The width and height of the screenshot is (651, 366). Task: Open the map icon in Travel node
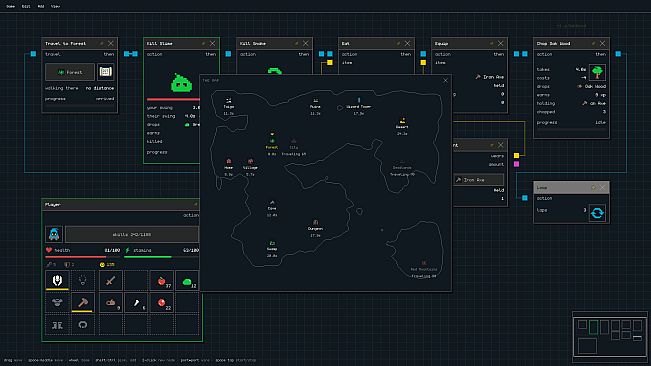point(105,72)
